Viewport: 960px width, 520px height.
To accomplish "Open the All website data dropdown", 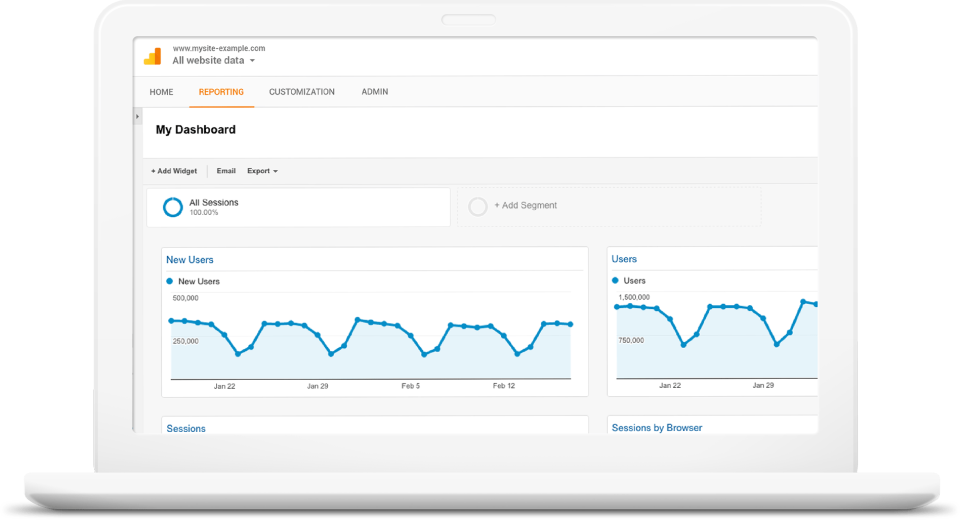I will [x=214, y=61].
